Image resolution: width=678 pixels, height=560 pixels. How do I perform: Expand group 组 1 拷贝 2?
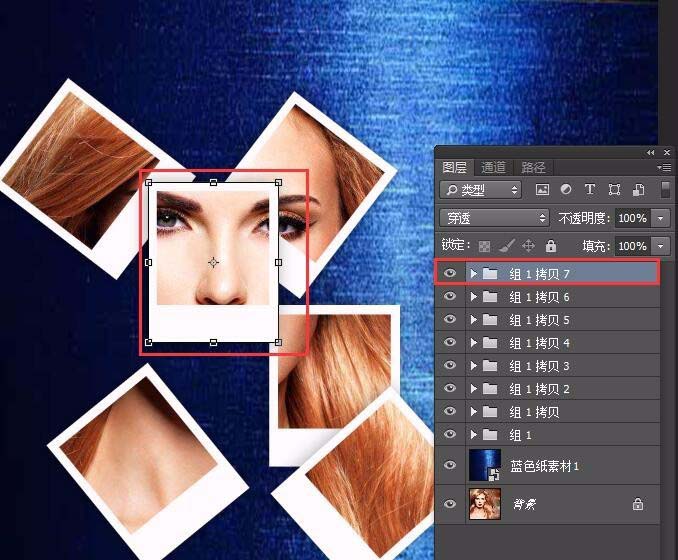tap(473, 388)
